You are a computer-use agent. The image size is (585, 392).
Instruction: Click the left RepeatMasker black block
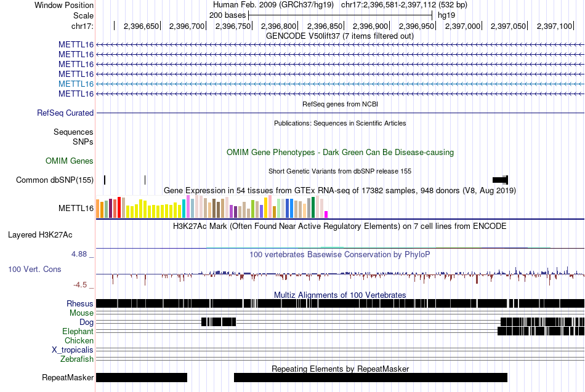coord(142,377)
